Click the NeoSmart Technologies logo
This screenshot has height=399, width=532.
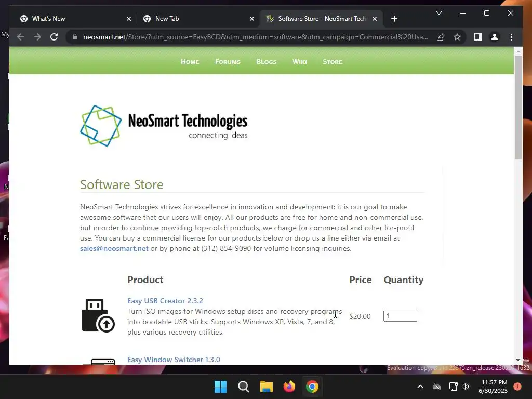[x=164, y=126]
